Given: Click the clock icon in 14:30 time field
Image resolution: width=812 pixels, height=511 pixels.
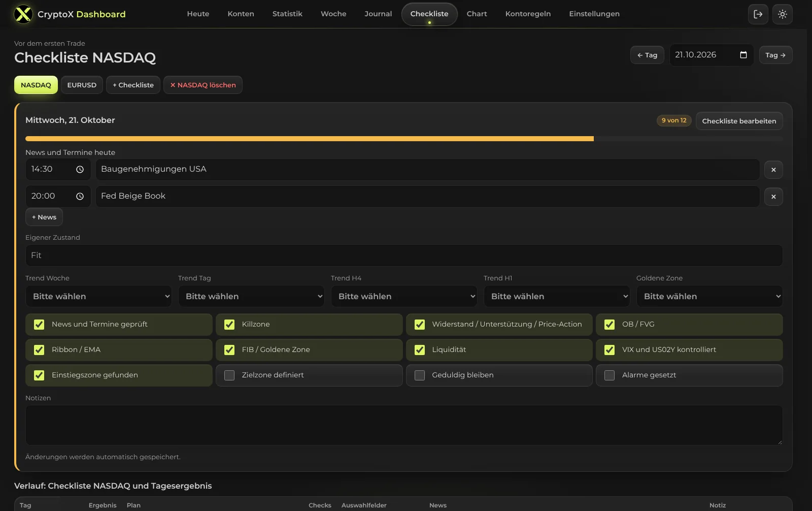Looking at the screenshot, I should click(x=80, y=170).
